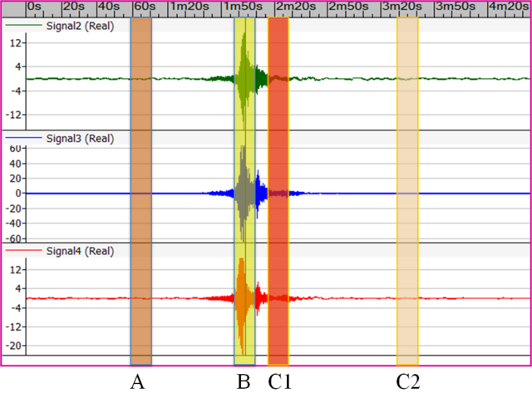
Task: Click the 1m50s mark on time ruler
Action: [243, 7]
